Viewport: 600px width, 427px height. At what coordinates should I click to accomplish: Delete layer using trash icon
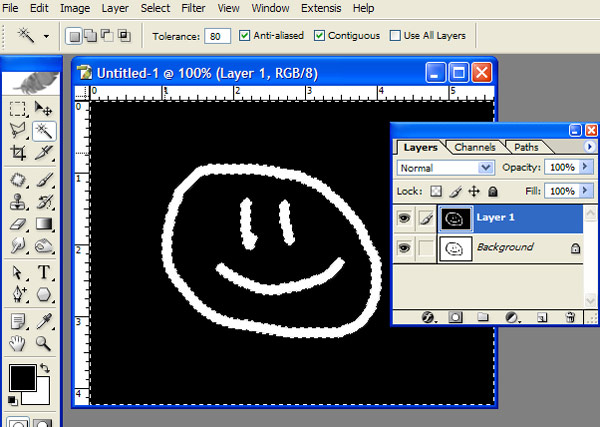pos(571,317)
